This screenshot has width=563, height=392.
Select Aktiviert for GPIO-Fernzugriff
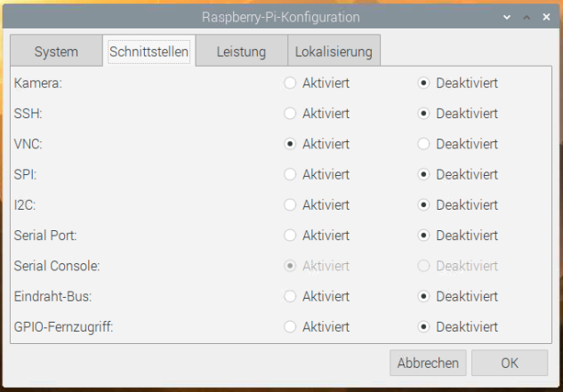[x=290, y=326]
